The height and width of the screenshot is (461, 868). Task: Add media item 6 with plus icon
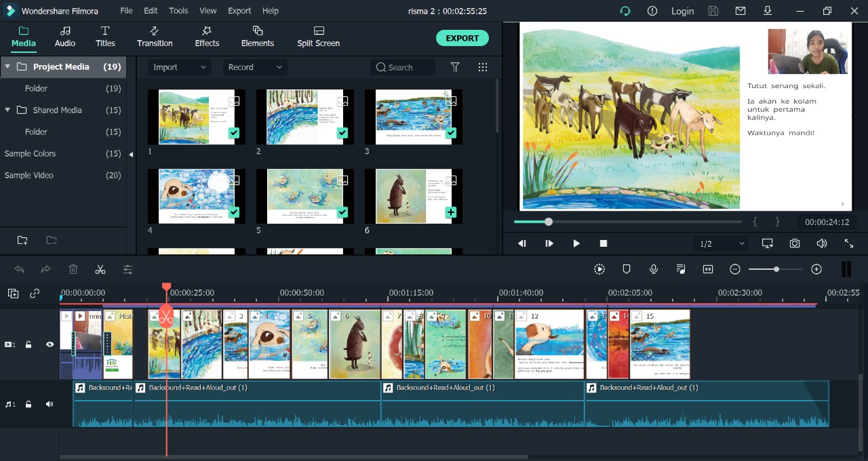coord(451,212)
